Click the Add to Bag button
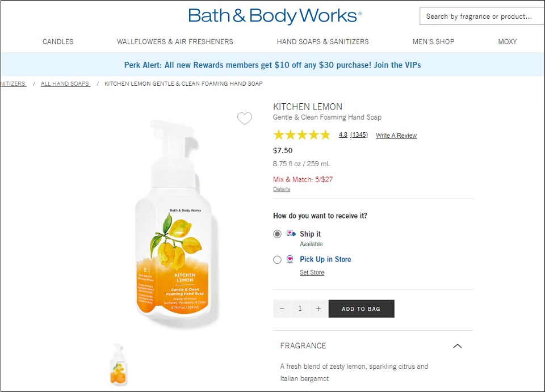 [x=362, y=309]
